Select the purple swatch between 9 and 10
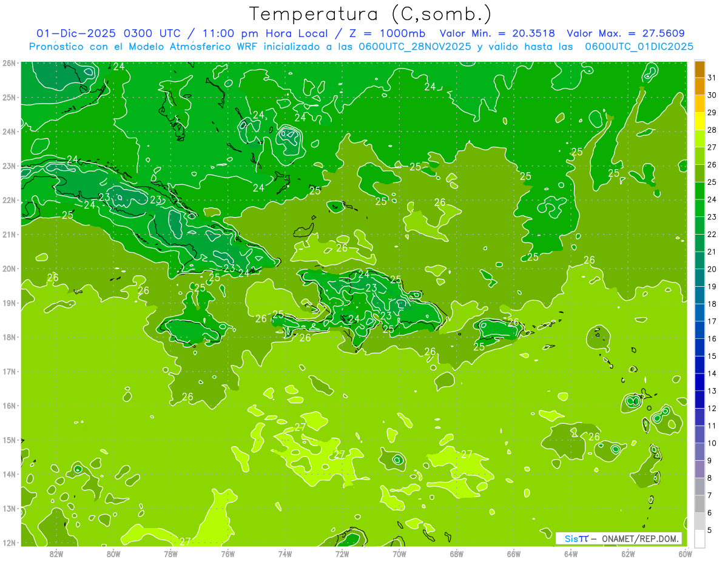This screenshot has width=728, height=562. pos(699,452)
